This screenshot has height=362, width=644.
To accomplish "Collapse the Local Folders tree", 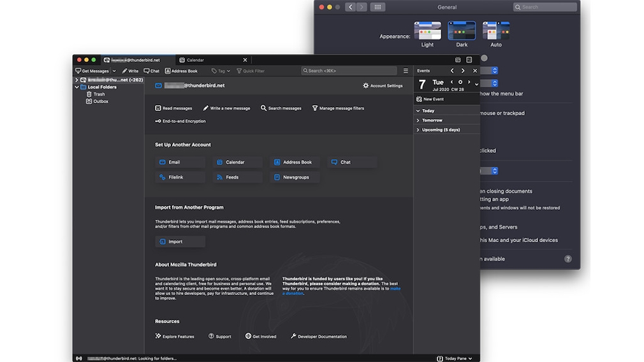I will 77,87.
